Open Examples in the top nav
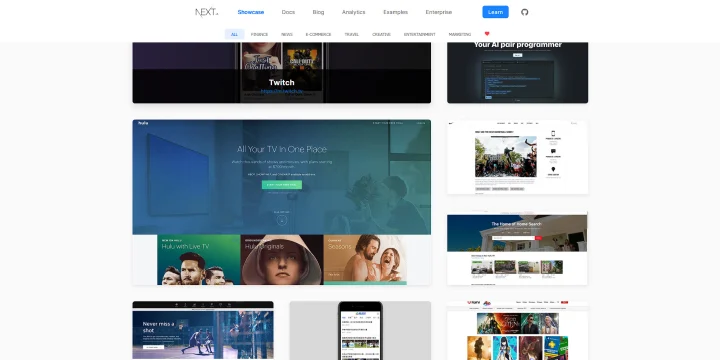The image size is (720, 360). pyautogui.click(x=395, y=12)
